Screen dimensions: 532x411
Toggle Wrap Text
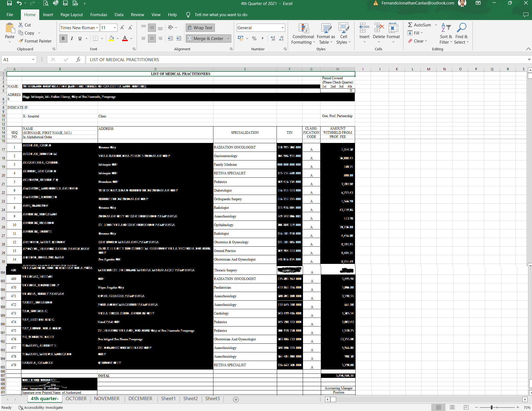point(200,28)
